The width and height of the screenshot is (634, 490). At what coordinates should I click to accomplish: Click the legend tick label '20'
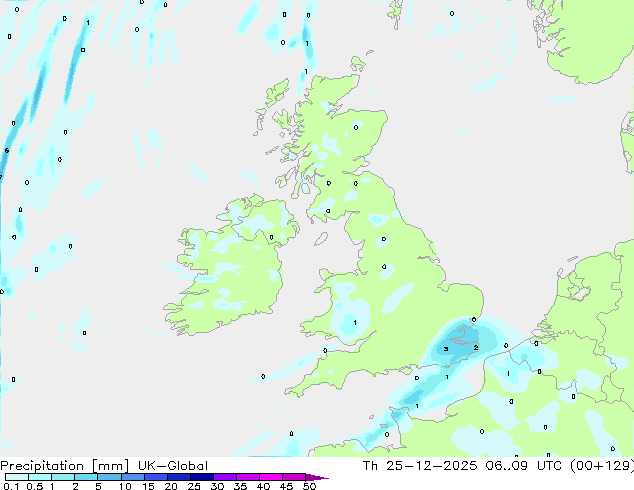tap(171, 486)
